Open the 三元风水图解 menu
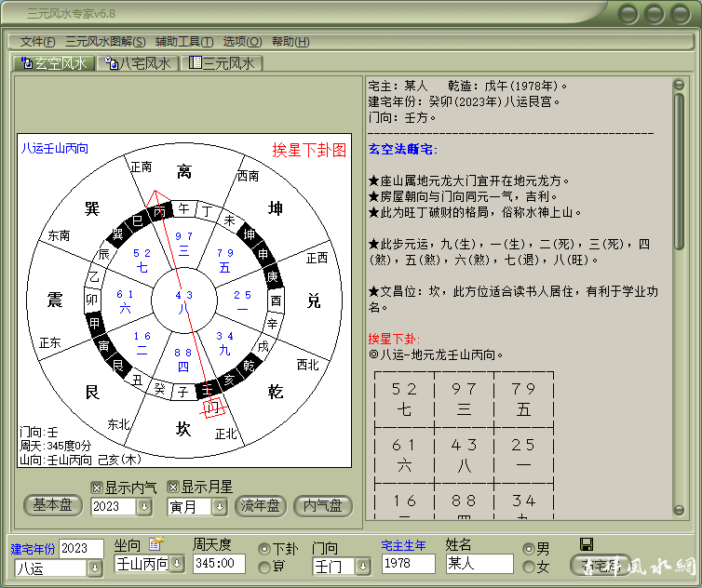The width and height of the screenshot is (702, 588). 105,42
